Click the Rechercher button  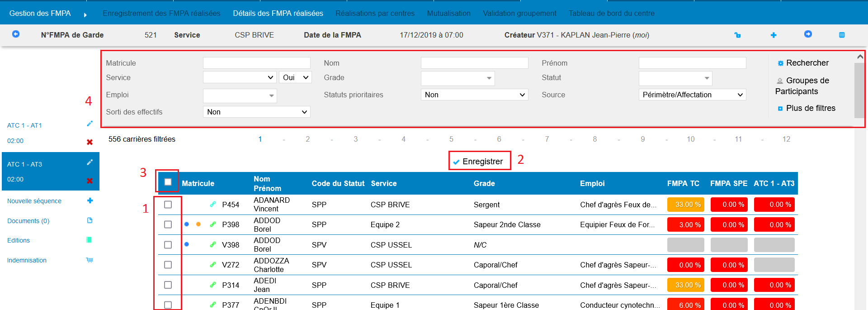(x=803, y=63)
